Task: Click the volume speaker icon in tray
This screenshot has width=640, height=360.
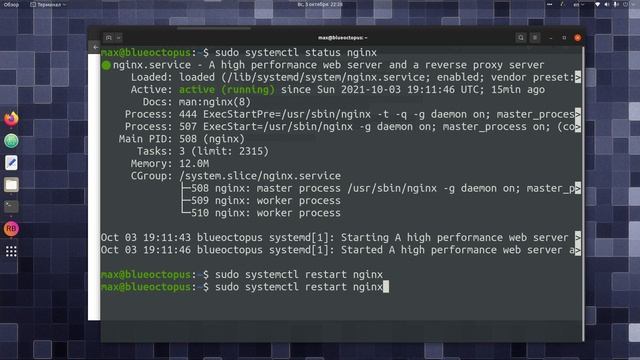Action: pyautogui.click(x=607, y=4)
